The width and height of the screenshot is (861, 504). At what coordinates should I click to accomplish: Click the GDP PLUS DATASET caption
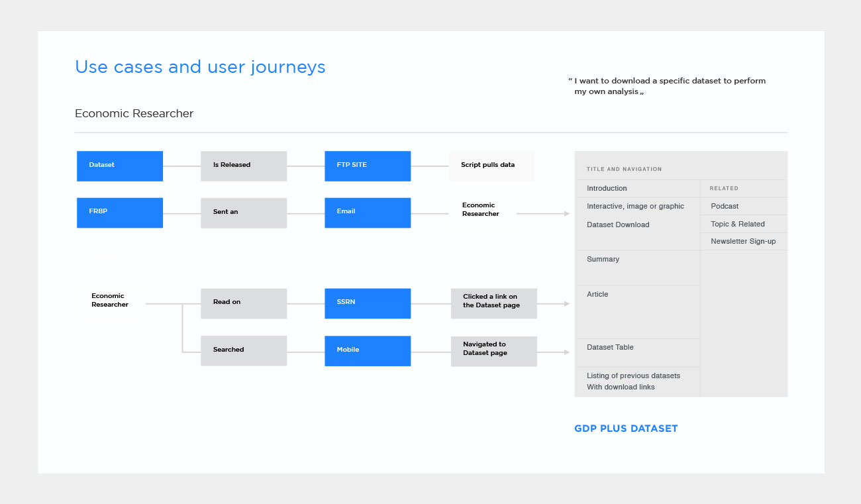tap(626, 429)
